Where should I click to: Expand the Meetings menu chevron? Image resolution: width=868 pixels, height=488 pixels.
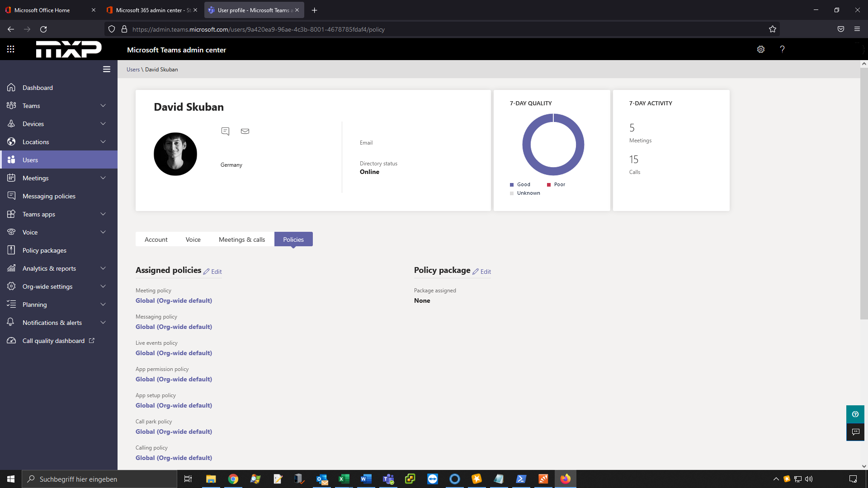tap(103, 178)
